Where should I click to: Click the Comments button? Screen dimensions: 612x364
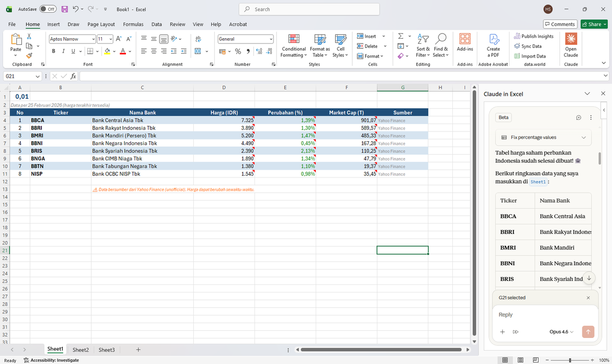559,24
